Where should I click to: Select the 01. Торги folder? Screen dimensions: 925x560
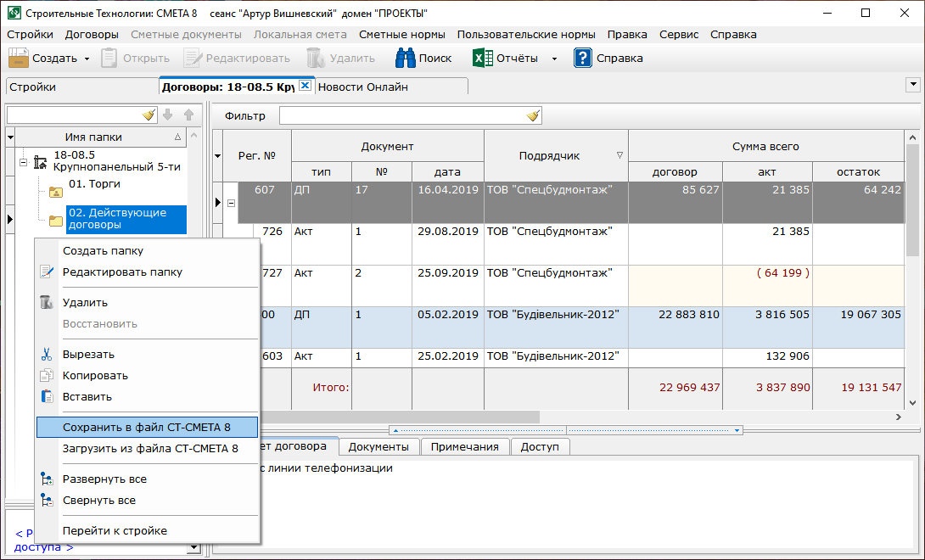pyautogui.click(x=94, y=184)
